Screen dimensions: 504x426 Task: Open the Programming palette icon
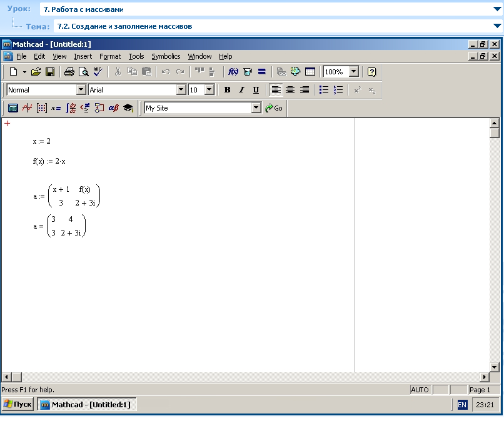99,108
